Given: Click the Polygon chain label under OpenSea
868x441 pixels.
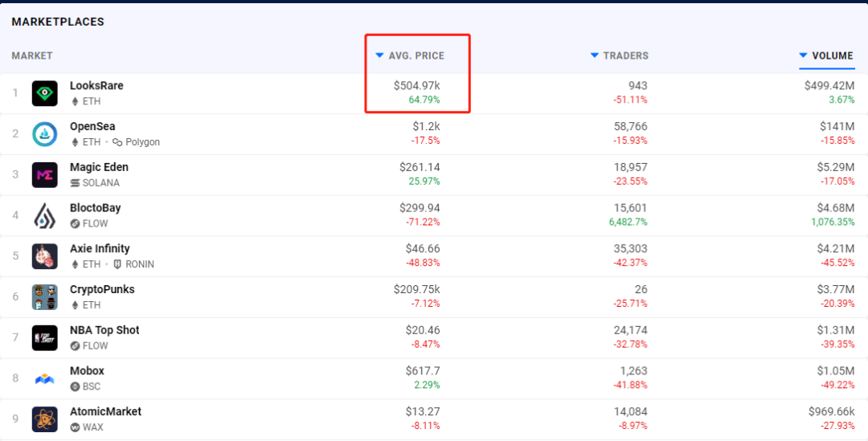Looking at the screenshot, I should [142, 142].
